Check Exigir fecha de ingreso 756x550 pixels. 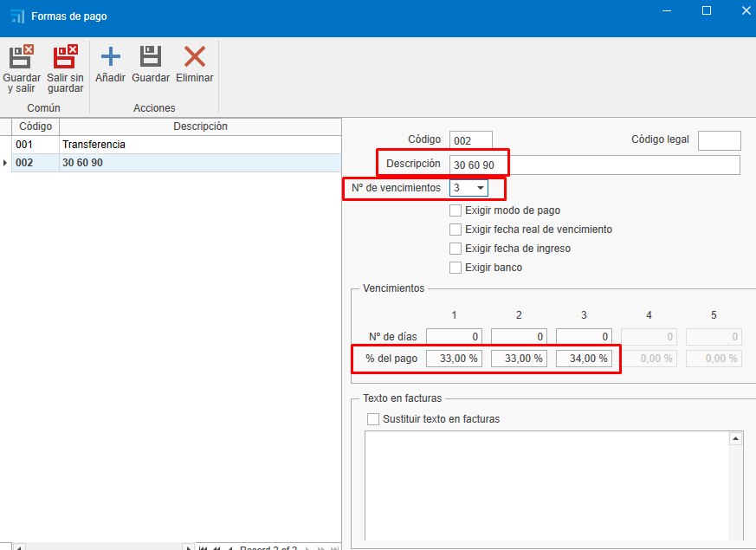tap(456, 249)
